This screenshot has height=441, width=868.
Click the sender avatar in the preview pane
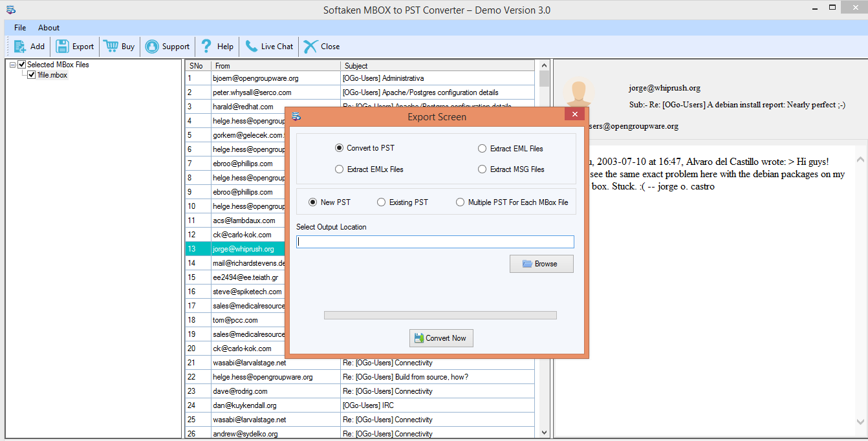point(578,93)
